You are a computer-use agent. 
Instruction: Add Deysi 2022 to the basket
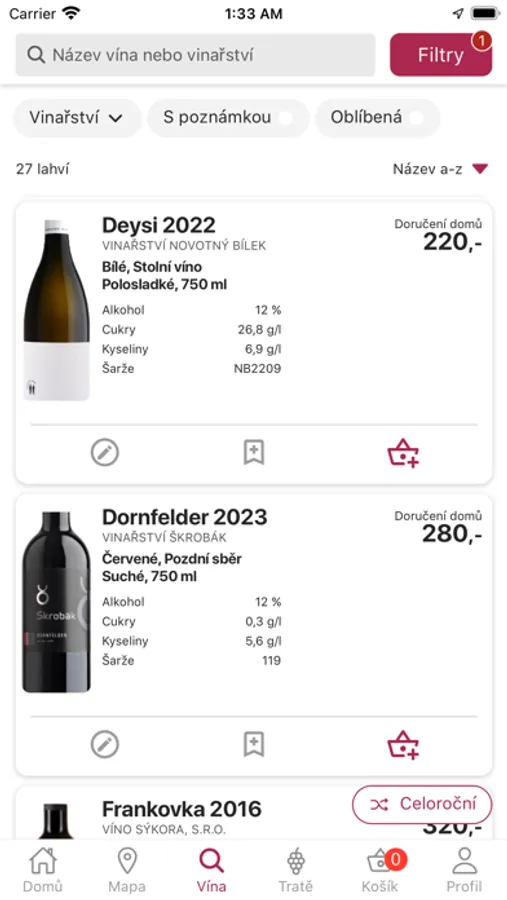(403, 453)
